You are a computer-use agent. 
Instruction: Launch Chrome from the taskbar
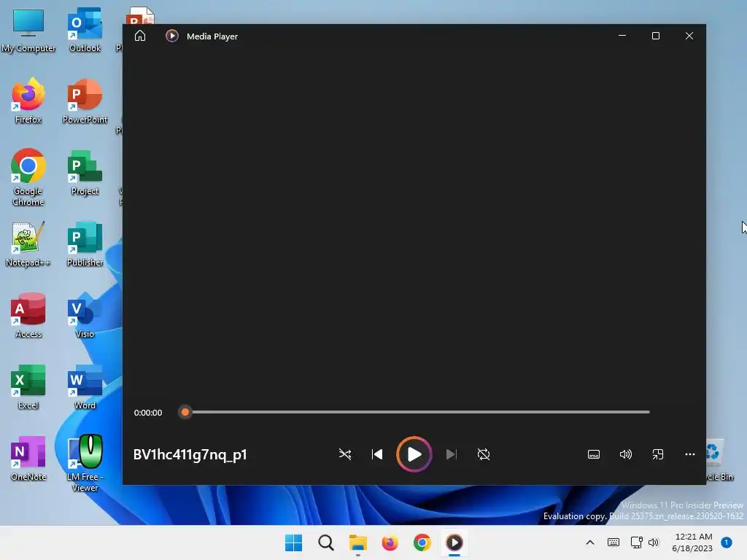tap(422, 542)
